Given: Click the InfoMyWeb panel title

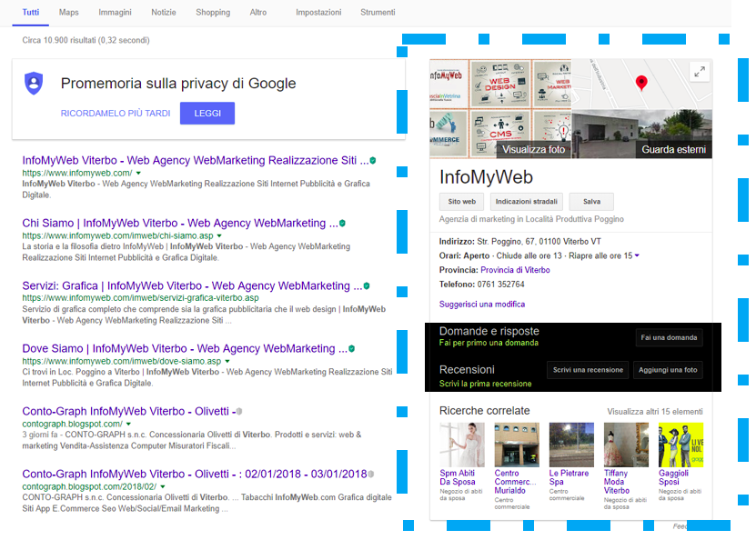Looking at the screenshot, I should tap(486, 177).
